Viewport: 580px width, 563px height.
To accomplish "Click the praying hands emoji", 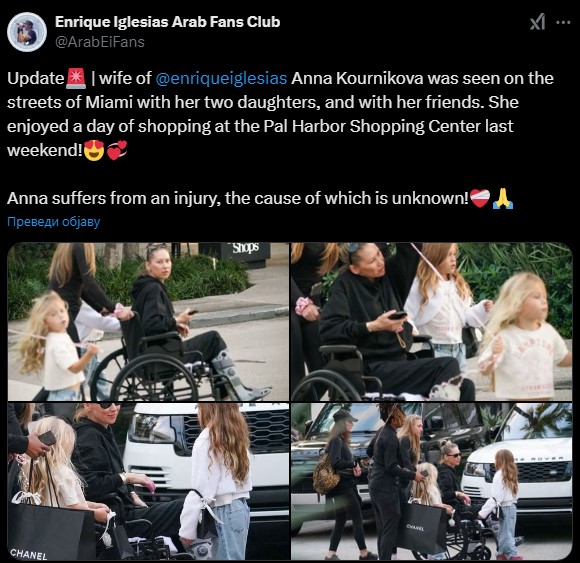I will (503, 199).
